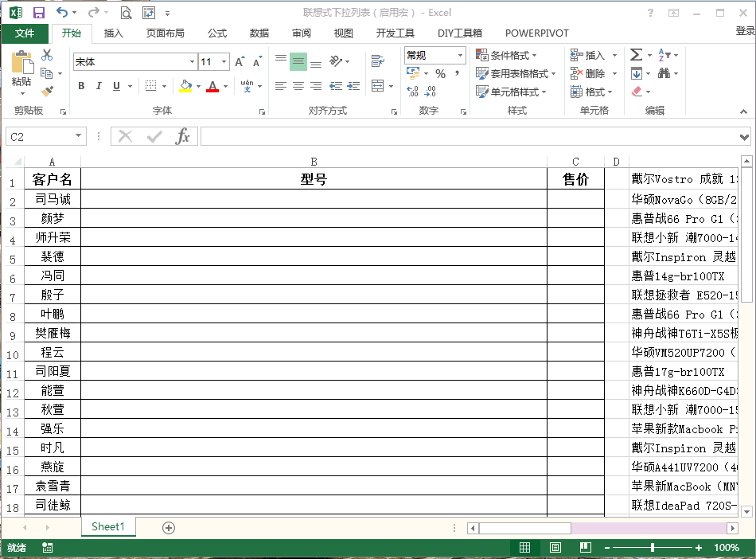Viewport: 756px width, 559px height.
Task: Increase font size with the large A
Action: point(240,62)
